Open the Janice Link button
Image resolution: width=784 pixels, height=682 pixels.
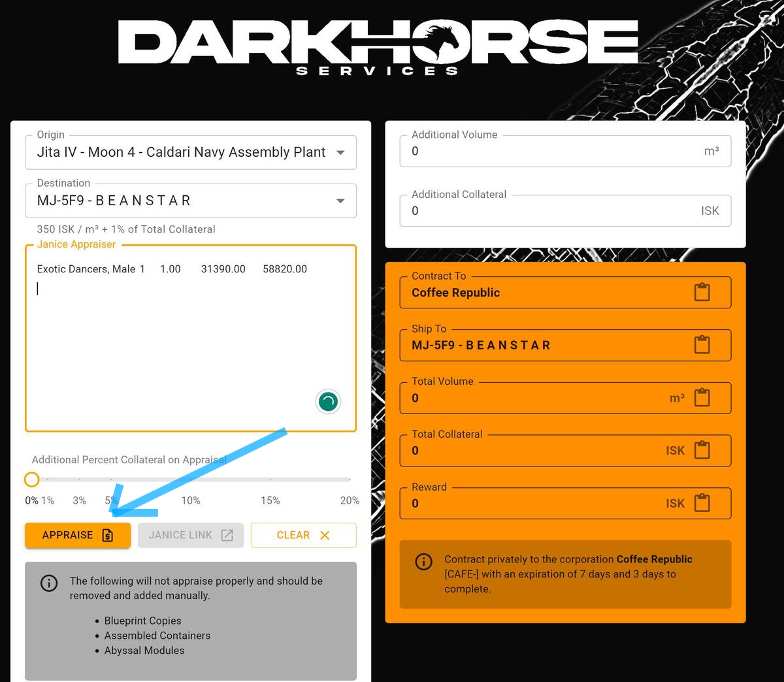pos(191,535)
